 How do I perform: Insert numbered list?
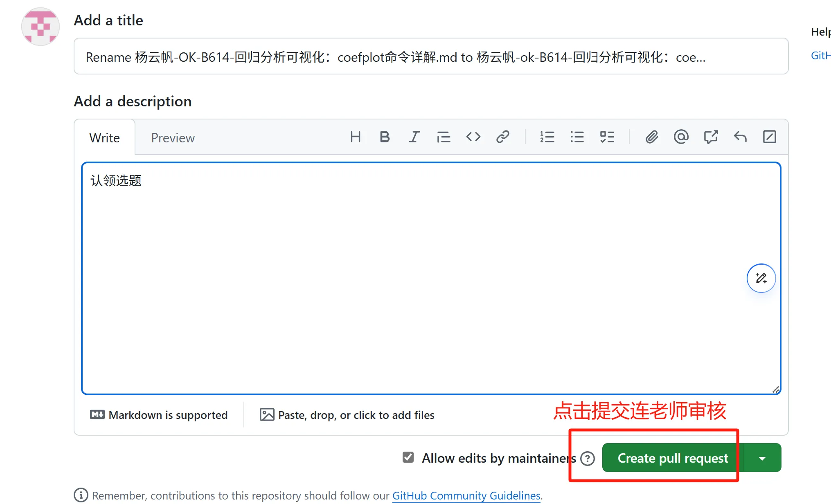click(x=547, y=137)
